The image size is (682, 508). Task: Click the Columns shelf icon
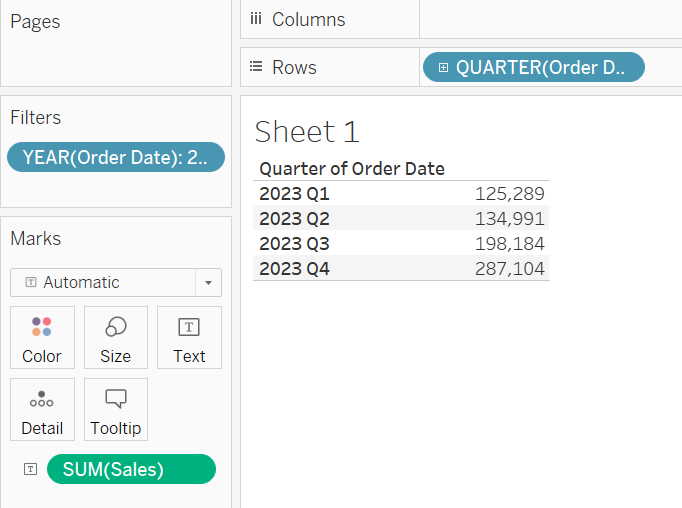click(256, 19)
